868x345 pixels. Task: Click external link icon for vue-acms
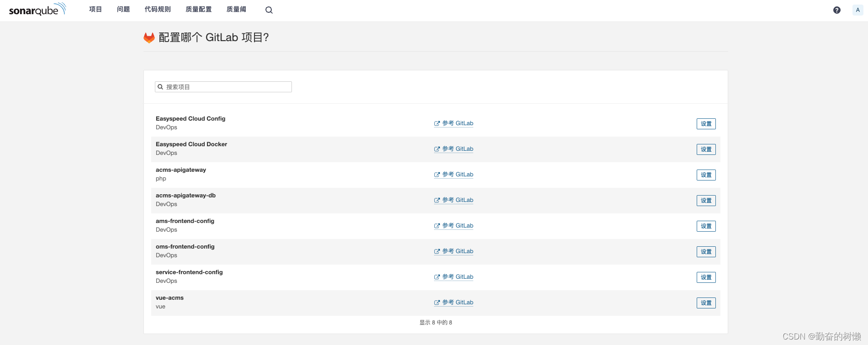(437, 303)
